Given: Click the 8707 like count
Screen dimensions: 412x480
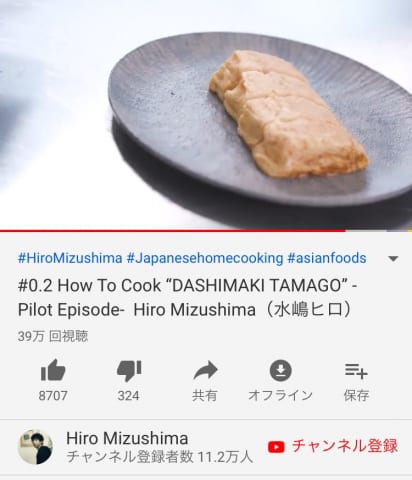Looking at the screenshot, I should coord(53,396).
